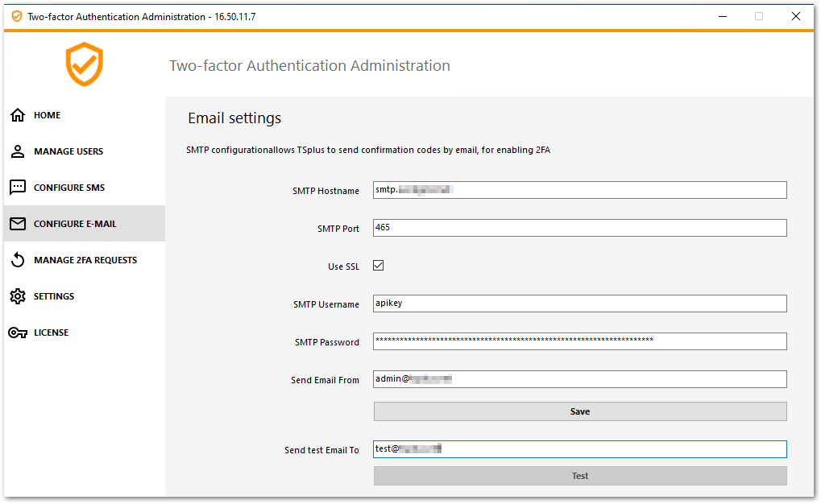Click the key icon beside License
Viewport: 821px width, 504px height.
click(x=18, y=332)
